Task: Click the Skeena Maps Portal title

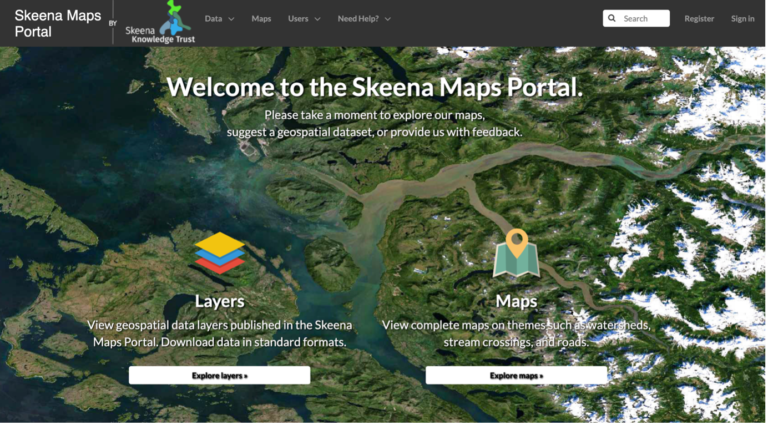Action: tap(58, 24)
